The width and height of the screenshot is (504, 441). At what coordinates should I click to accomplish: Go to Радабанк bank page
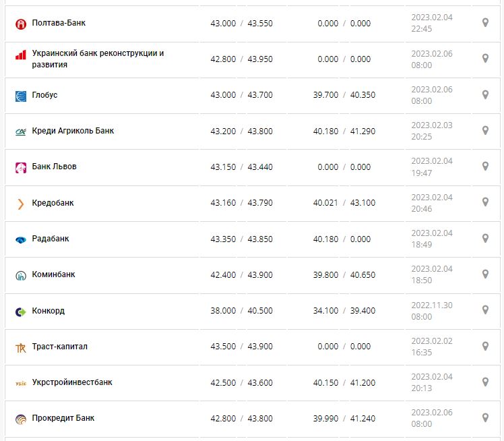pyautogui.click(x=51, y=239)
